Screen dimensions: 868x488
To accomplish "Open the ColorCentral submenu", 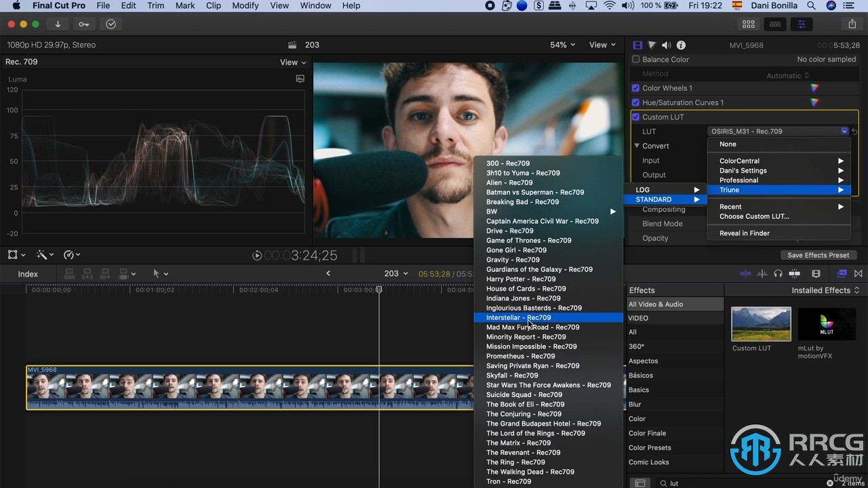I will point(779,161).
